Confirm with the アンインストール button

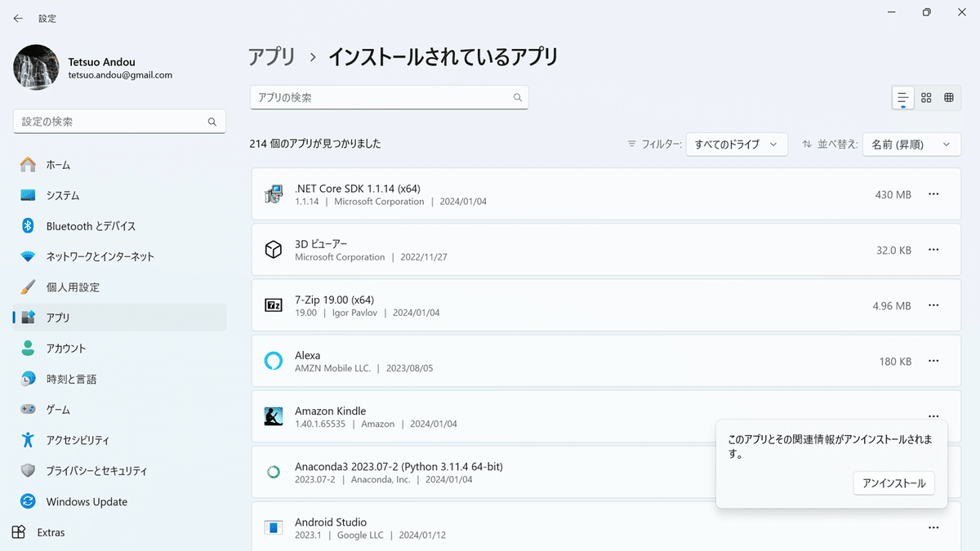pos(894,483)
